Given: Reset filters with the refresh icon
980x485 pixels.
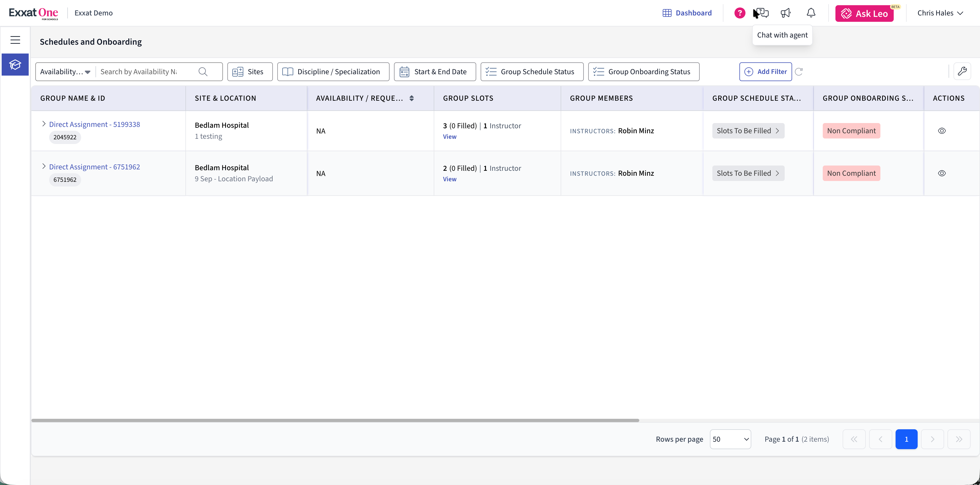Looking at the screenshot, I should [799, 71].
